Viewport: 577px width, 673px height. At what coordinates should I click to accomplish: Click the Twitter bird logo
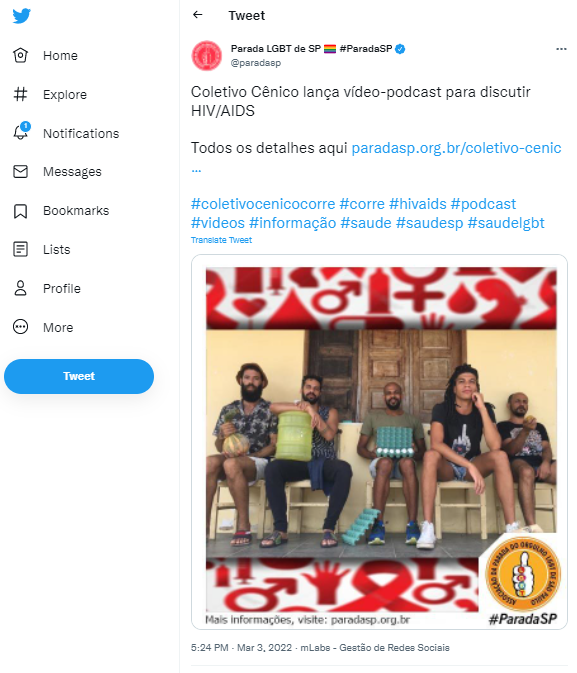coord(21,16)
